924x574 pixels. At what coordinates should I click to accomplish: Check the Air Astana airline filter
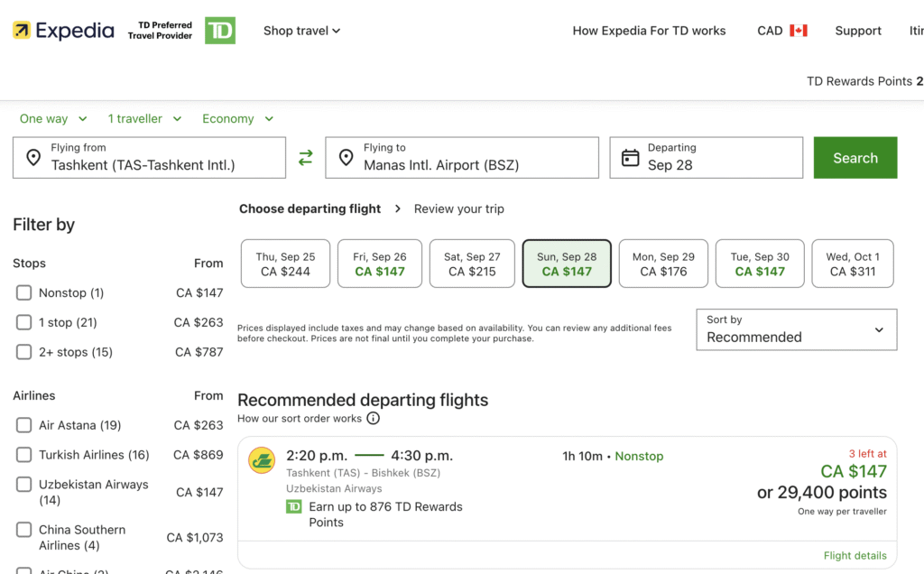(x=24, y=425)
